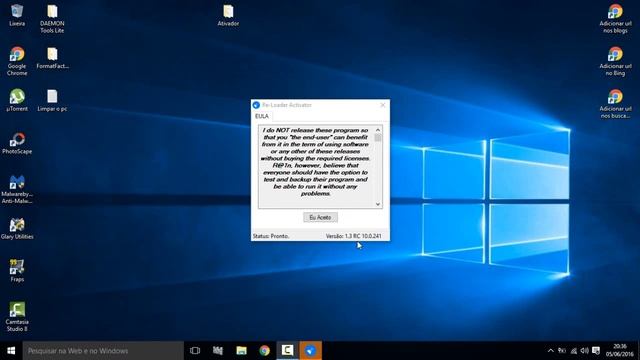Click the EULA scrollbar up arrow
Image resolution: width=640 pixels, height=360 pixels.
(378, 130)
